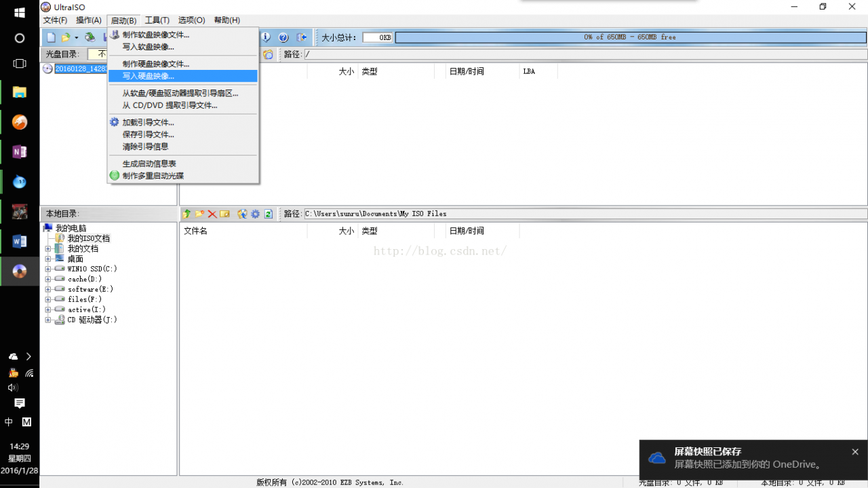Expand the software(E:) drive node
868x488 pixels.
coord(48,289)
